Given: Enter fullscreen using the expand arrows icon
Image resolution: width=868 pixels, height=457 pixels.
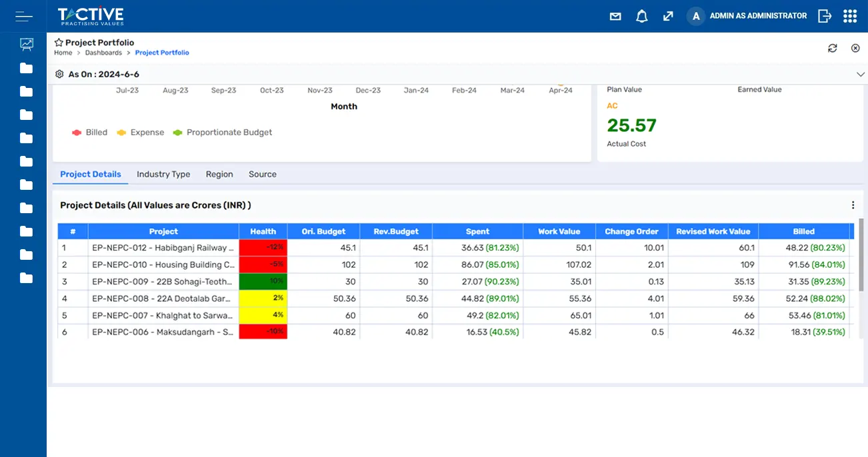Looking at the screenshot, I should tap(668, 15).
